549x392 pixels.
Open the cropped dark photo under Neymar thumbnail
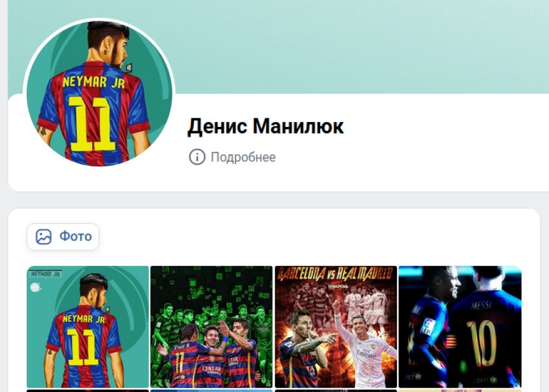coord(88,391)
